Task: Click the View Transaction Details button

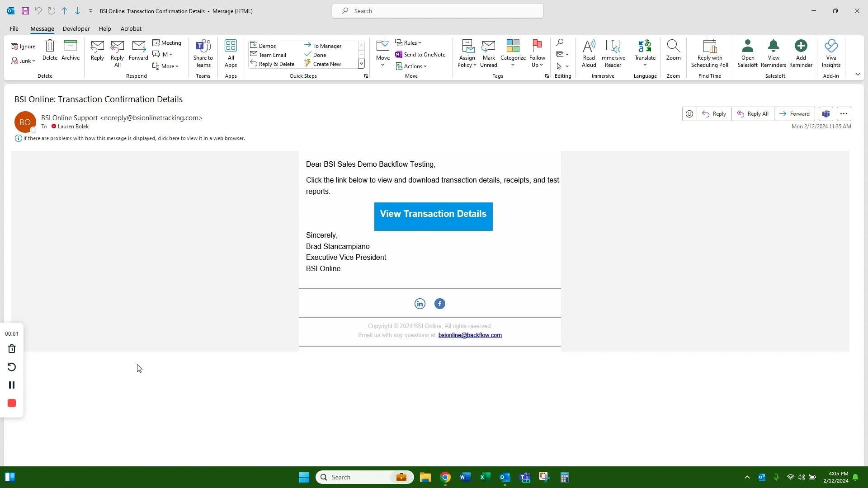Action: (x=433, y=216)
